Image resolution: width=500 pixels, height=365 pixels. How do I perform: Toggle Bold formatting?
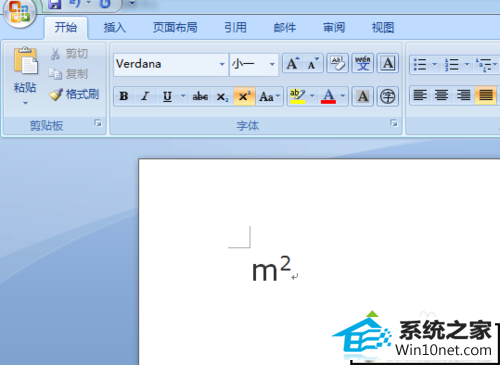[x=124, y=97]
